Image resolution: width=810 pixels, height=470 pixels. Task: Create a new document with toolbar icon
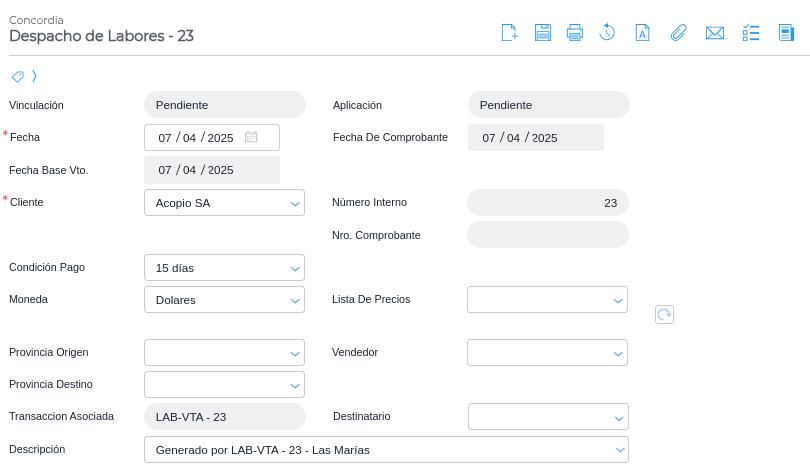click(509, 33)
